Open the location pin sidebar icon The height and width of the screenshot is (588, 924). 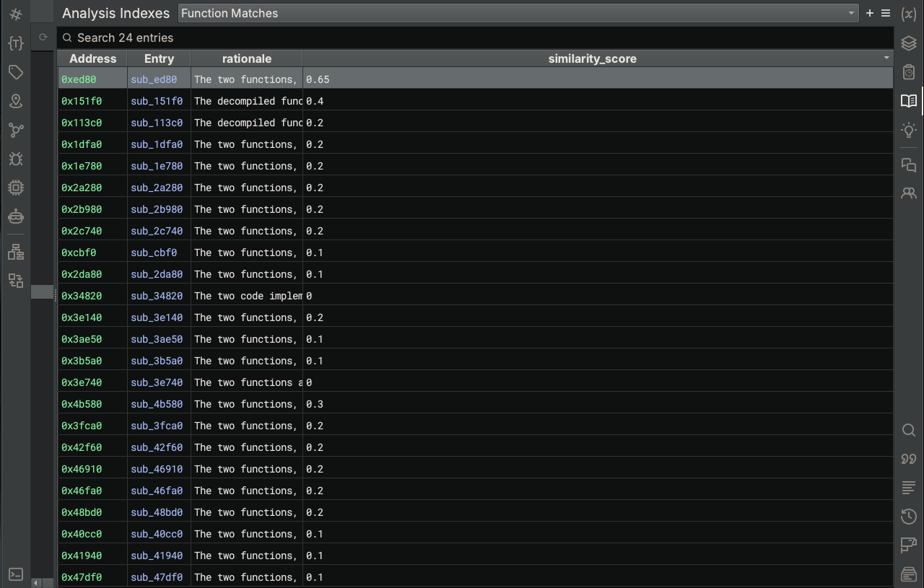click(x=16, y=101)
